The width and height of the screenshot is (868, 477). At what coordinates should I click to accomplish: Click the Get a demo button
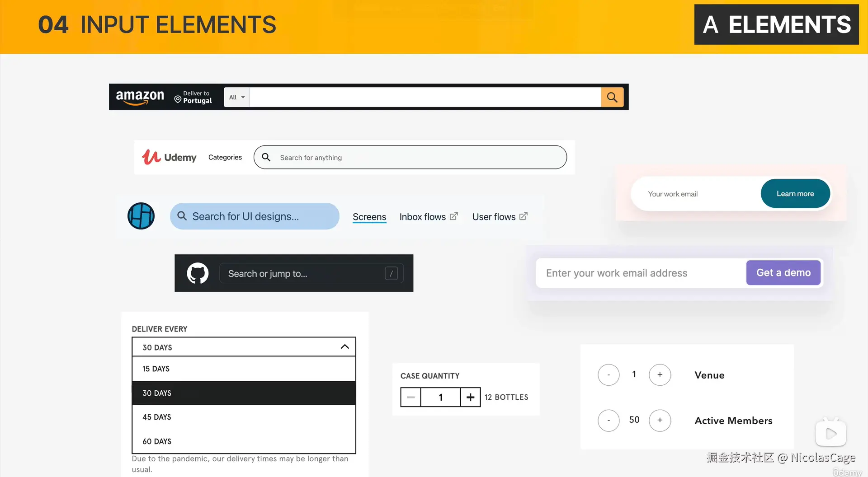[783, 272]
